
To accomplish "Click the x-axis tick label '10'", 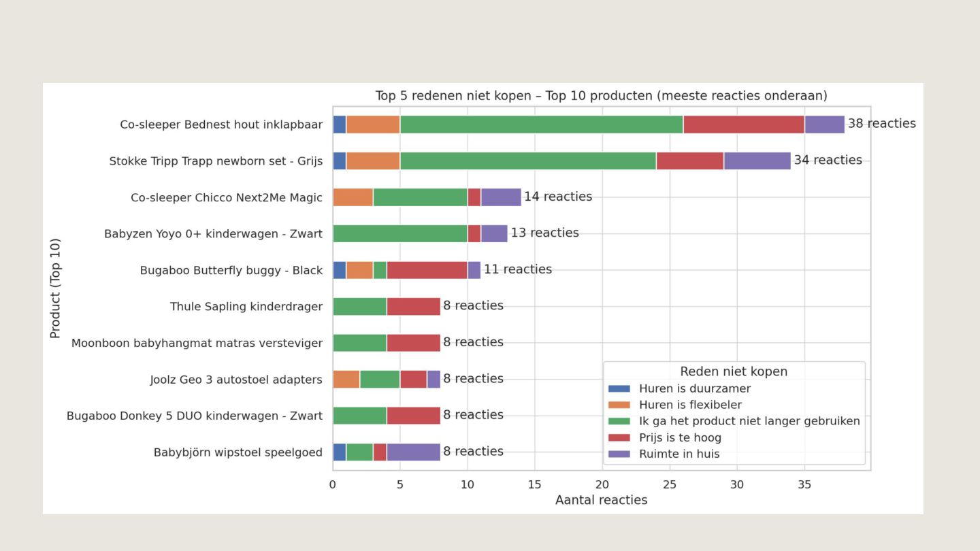I will 468,485.
